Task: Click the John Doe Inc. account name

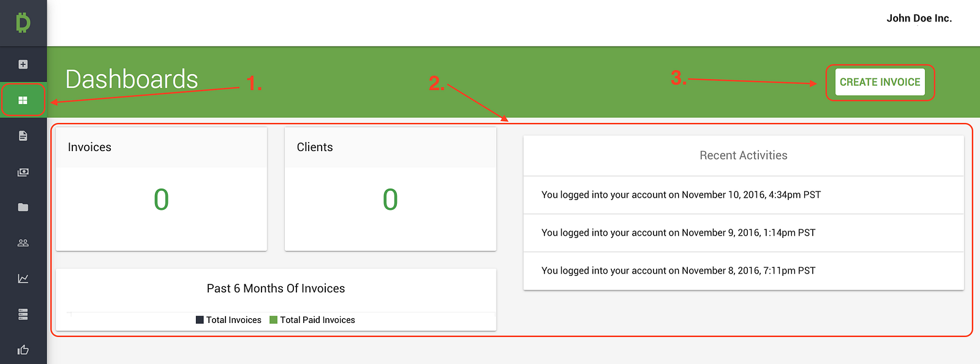Action: [919, 18]
